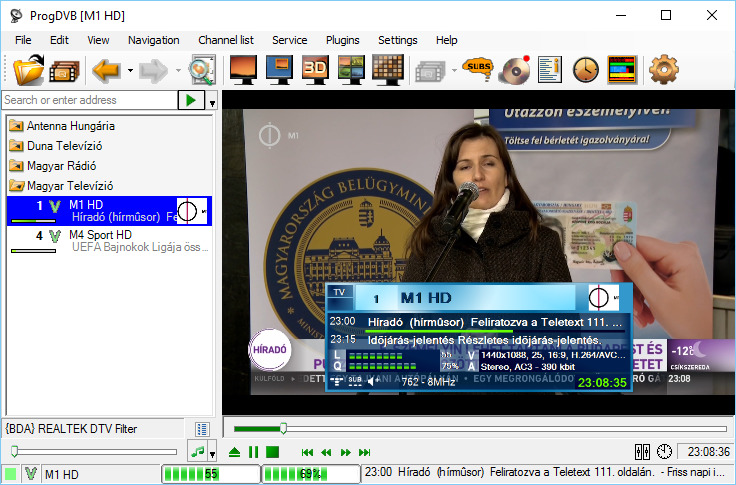The image size is (736, 485).
Task: Click the timeshift seek slider
Action: [x=480, y=429]
